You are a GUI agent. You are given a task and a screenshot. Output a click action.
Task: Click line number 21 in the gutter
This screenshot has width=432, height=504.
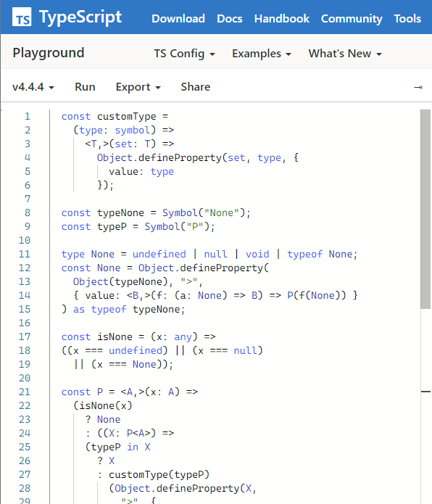[x=25, y=392]
